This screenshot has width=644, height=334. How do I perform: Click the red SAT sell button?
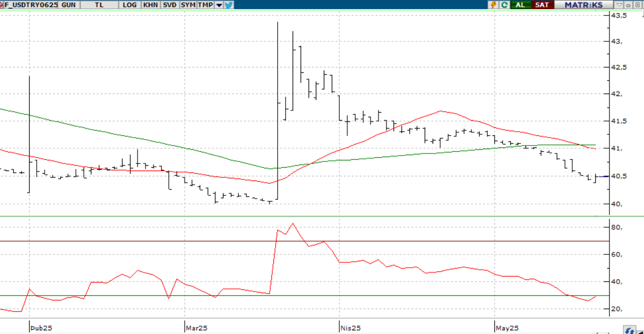tap(542, 5)
